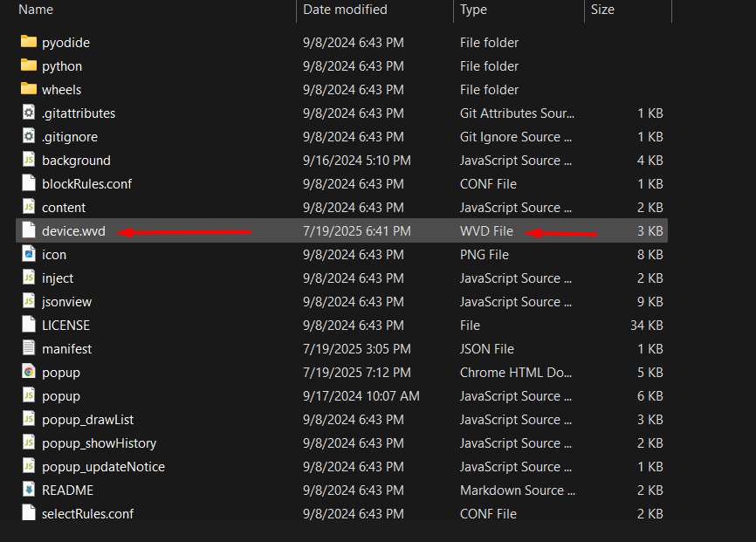The width and height of the screenshot is (756, 542).
Task: Click the icon PNG image file icon
Action: pyautogui.click(x=29, y=254)
